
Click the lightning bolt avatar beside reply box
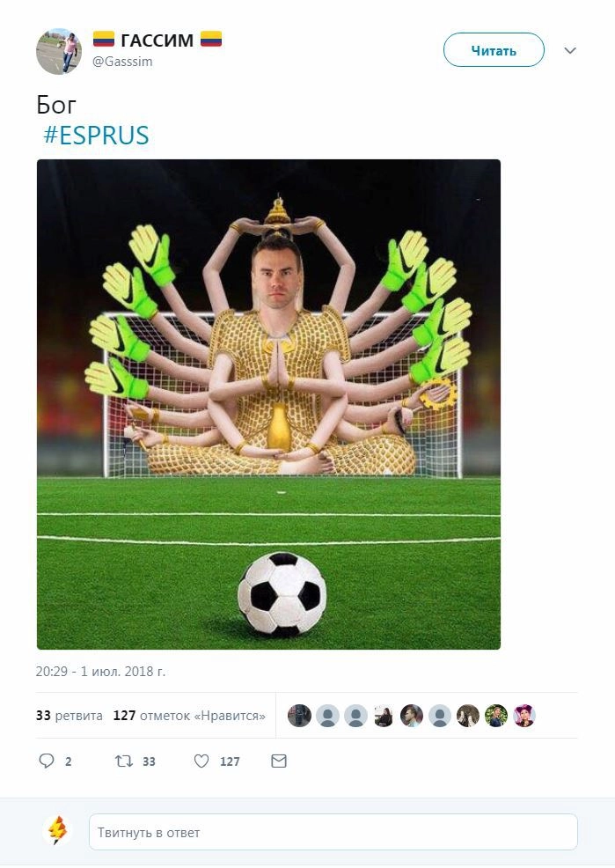coord(57,831)
